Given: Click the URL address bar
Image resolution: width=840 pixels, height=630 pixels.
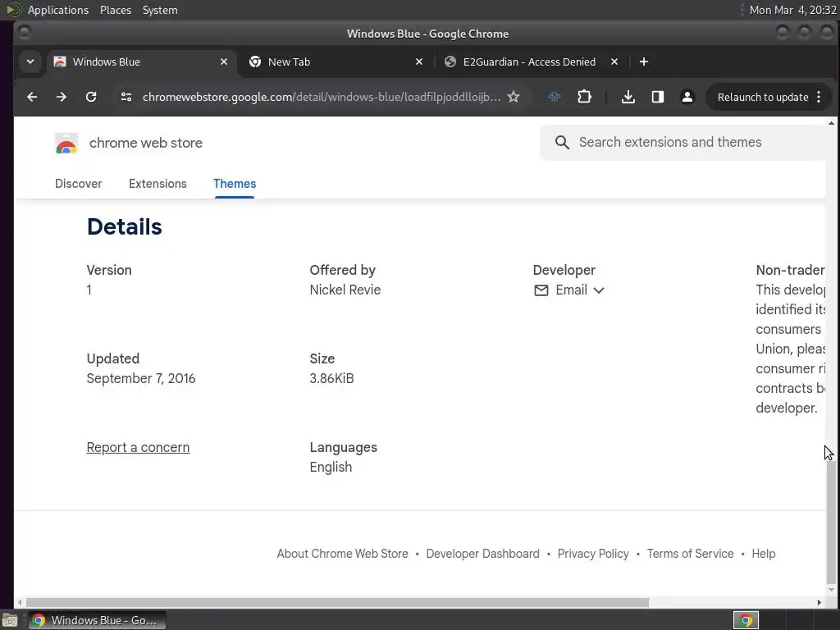Looking at the screenshot, I should tap(322, 97).
